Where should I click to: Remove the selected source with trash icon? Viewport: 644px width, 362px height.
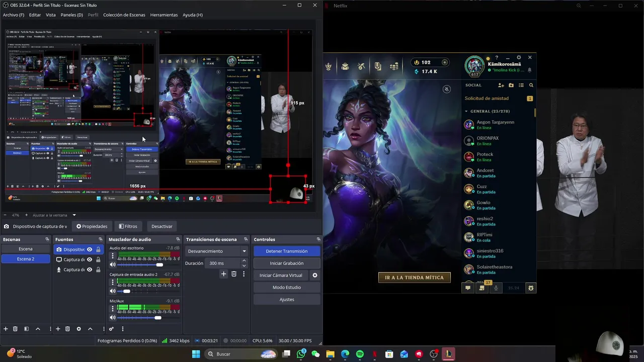[67, 329]
